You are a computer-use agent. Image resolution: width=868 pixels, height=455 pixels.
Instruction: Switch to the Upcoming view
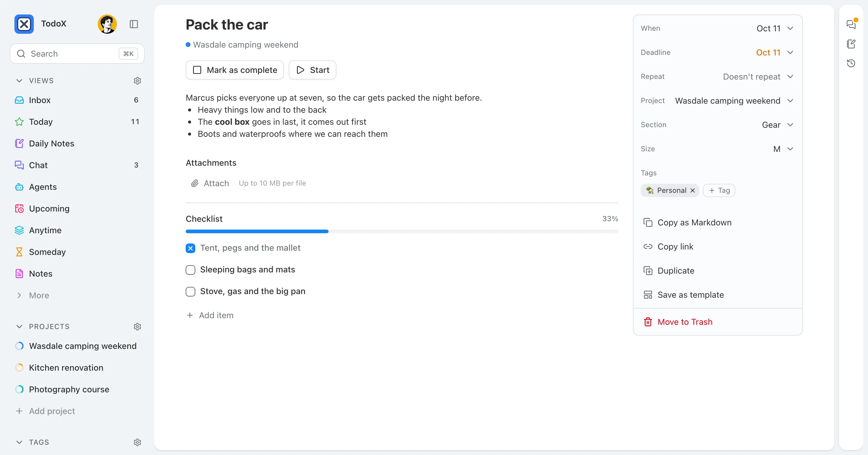coord(77,209)
